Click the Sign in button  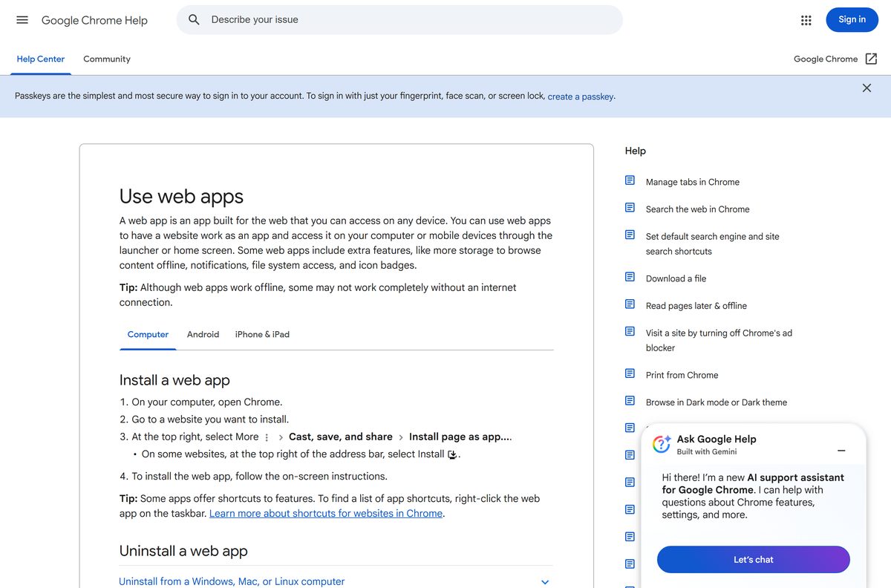[x=852, y=20]
